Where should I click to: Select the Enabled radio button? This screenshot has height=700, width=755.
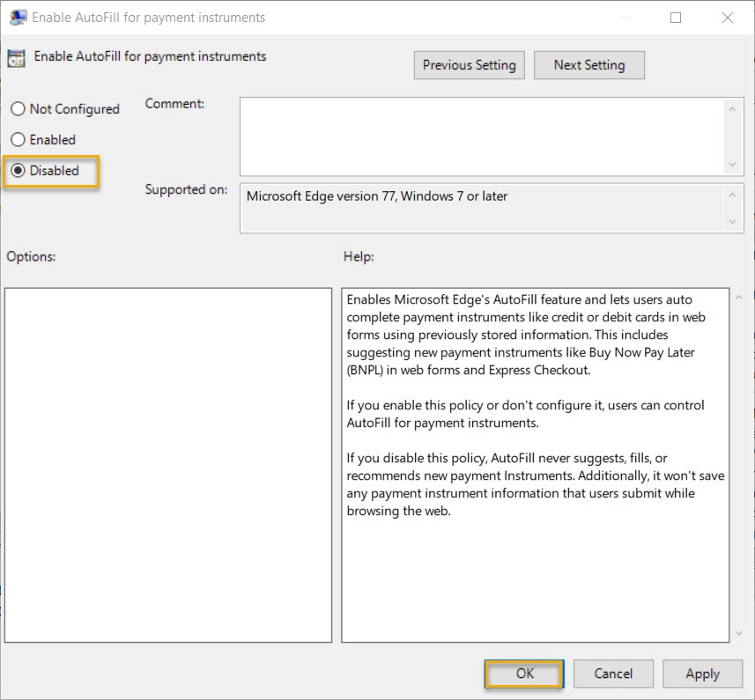16,139
